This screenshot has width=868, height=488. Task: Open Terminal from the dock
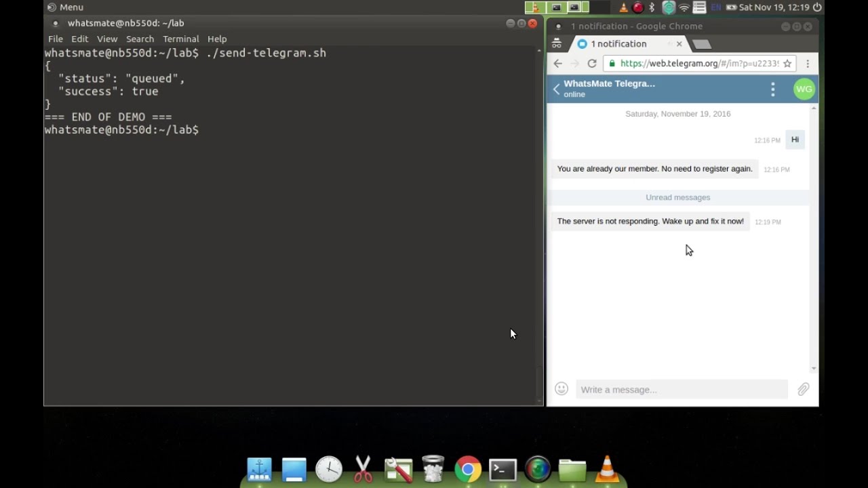(x=502, y=470)
